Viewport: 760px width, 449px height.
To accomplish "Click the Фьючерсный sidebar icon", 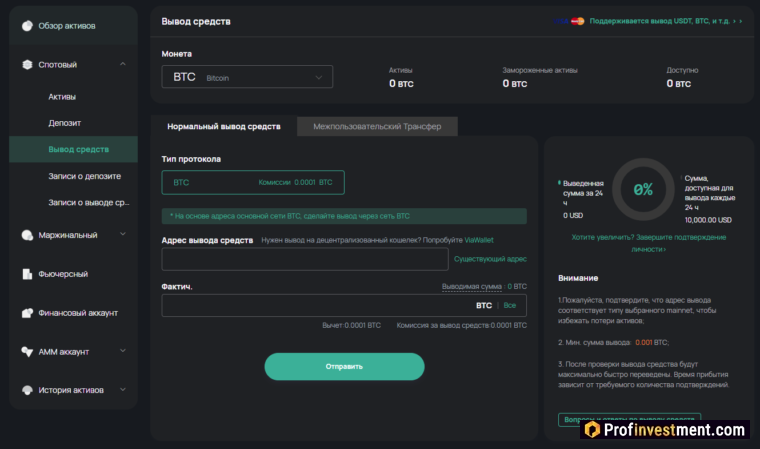I will (27, 274).
